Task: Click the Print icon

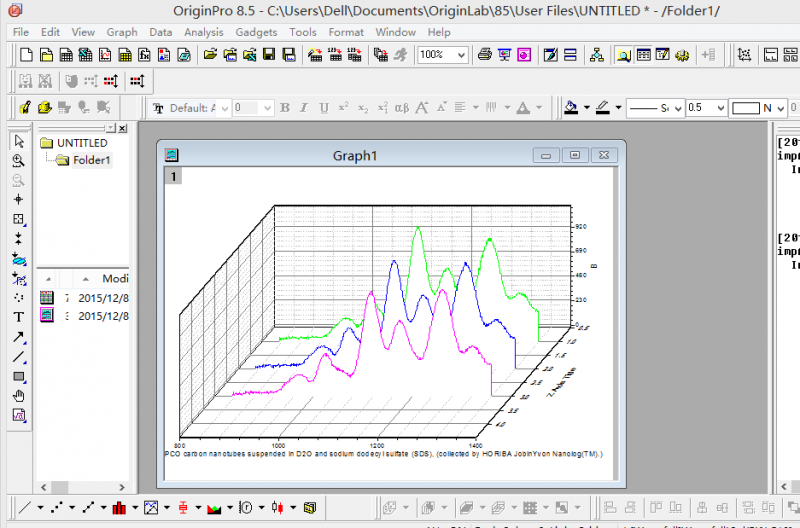Action: pyautogui.click(x=485, y=55)
